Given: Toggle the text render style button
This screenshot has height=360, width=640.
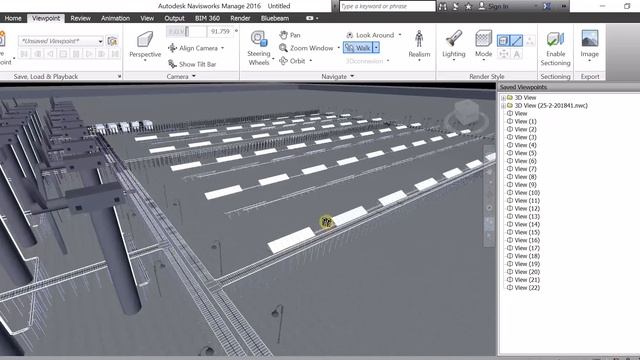Looking at the screenshot, I should point(517,54).
